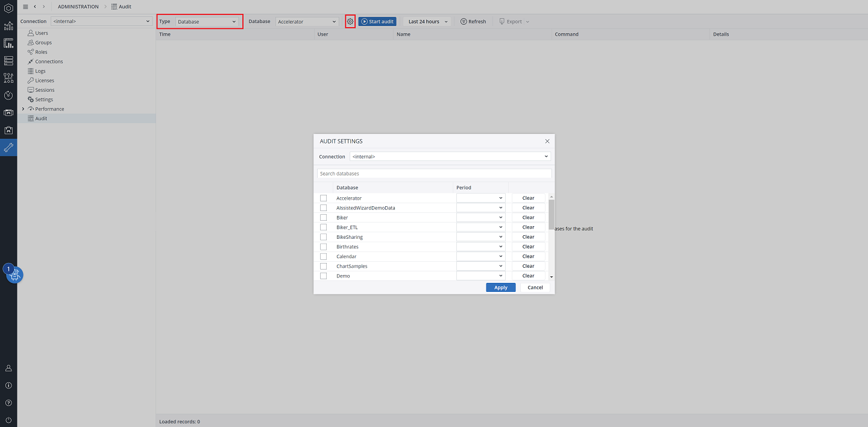Select Users in the administration tree
Image resolution: width=868 pixels, height=427 pixels.
click(42, 33)
